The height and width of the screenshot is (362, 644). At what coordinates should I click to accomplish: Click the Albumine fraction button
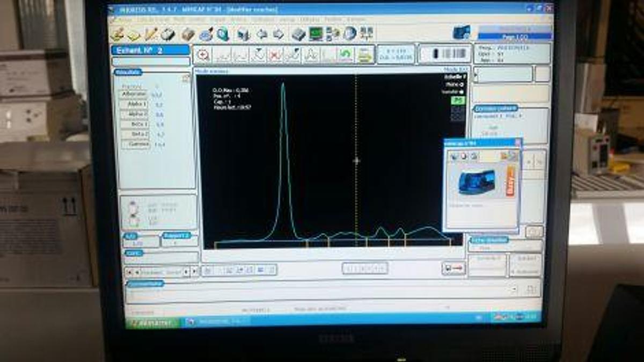point(133,95)
